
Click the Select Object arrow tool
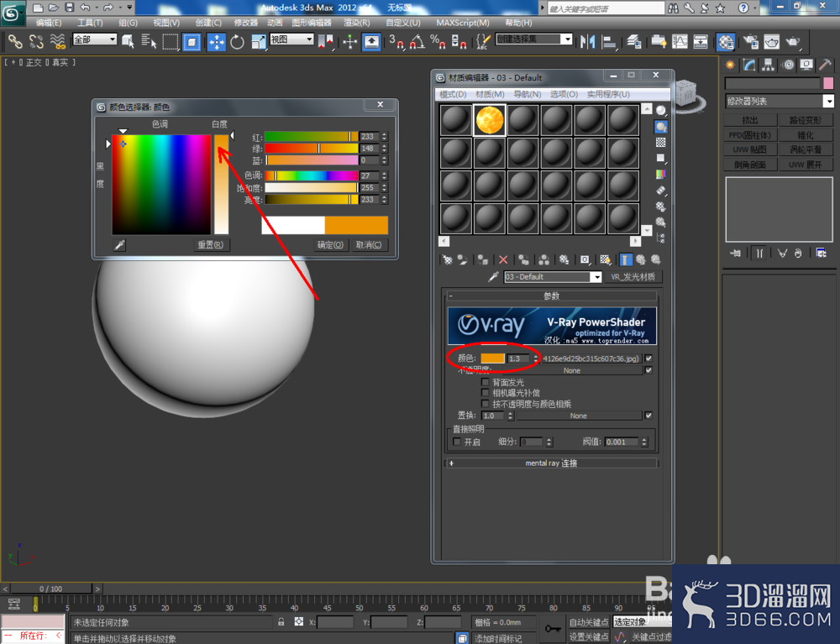click(x=128, y=41)
